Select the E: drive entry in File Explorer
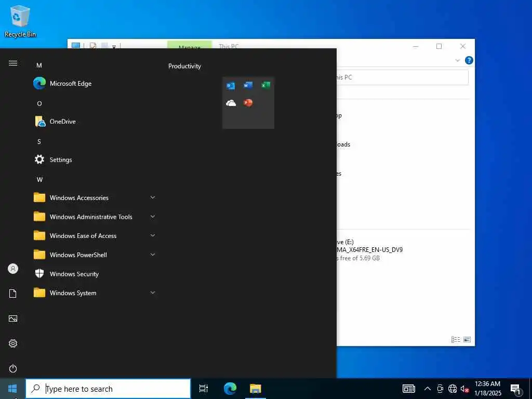The image size is (532, 399). click(370, 250)
